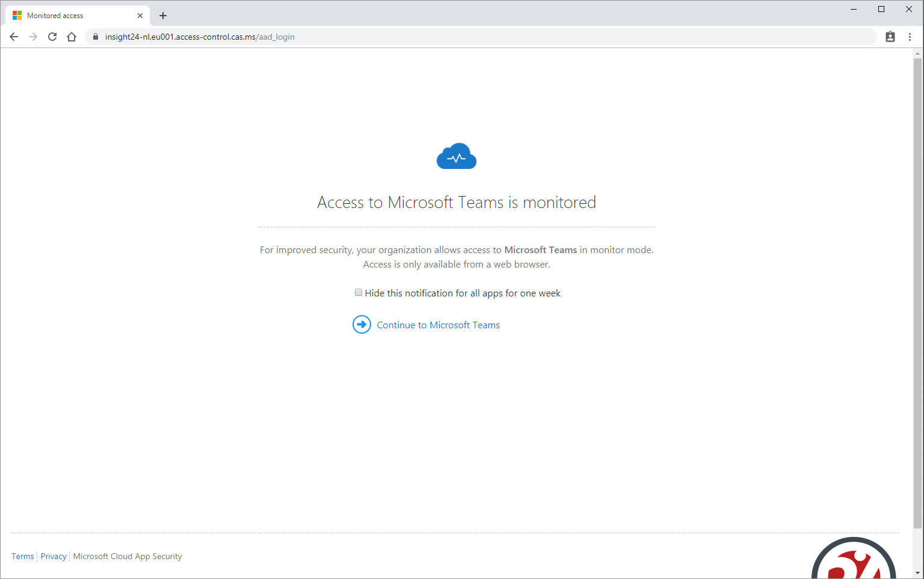
Task: Click the red circular logo badge
Action: (x=854, y=559)
